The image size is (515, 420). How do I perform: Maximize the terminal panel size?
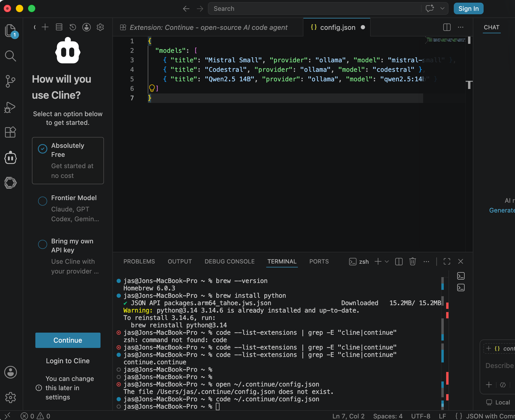pos(447,262)
